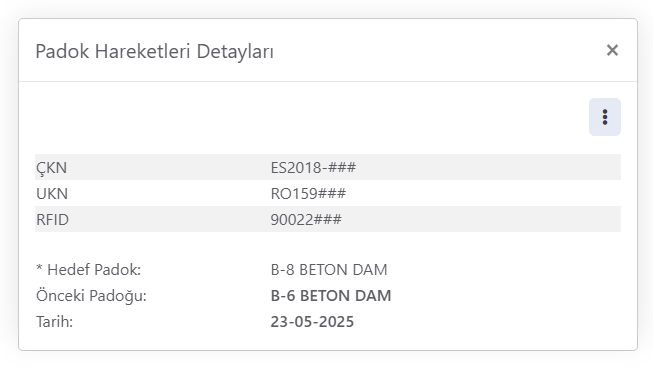Close the Padok Hareketleri Detayları dialog
The height and width of the screenshot is (367, 653).
click(612, 50)
